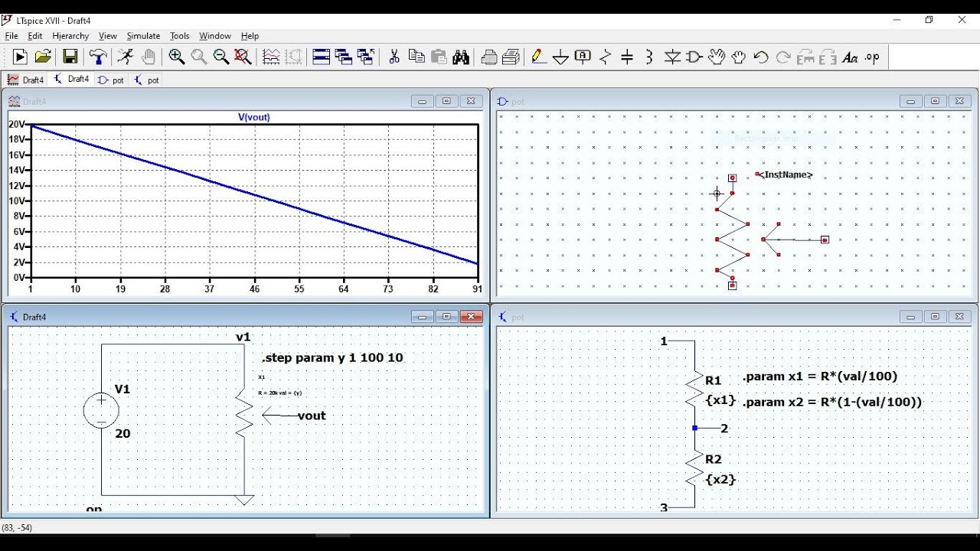This screenshot has width=980, height=551.
Task: Click the Undo arrow icon
Action: pos(761,57)
